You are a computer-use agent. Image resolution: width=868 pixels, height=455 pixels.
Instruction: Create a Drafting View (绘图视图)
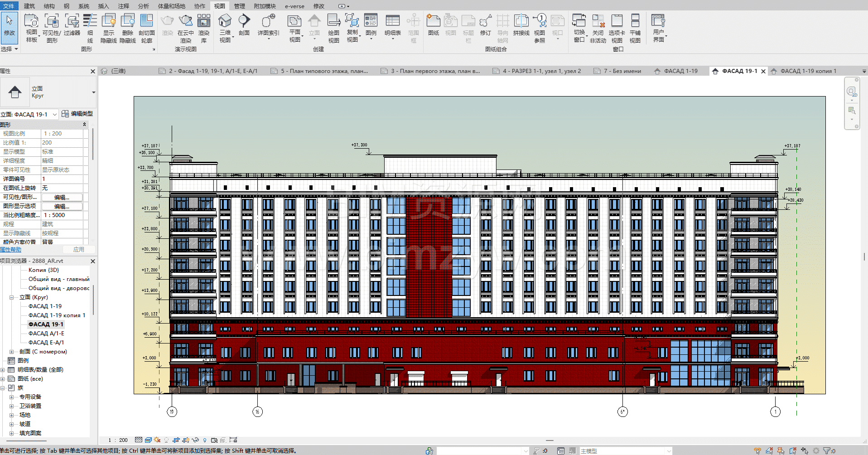click(334, 28)
